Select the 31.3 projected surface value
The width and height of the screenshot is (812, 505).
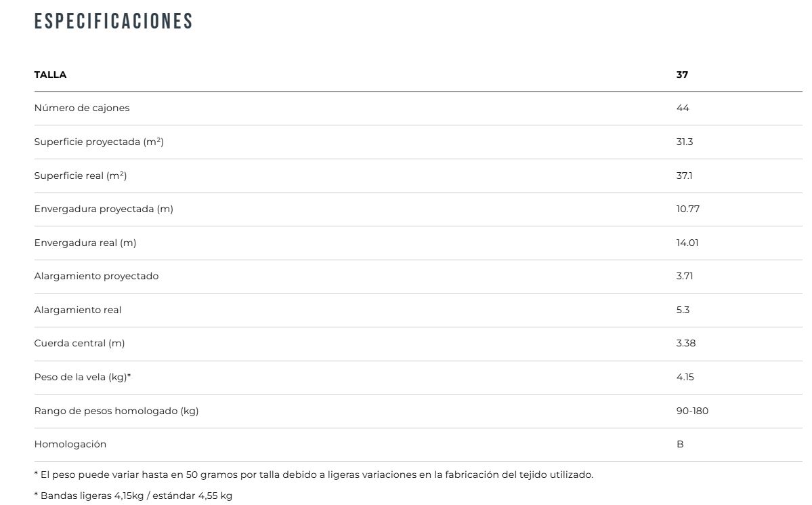[x=684, y=142]
